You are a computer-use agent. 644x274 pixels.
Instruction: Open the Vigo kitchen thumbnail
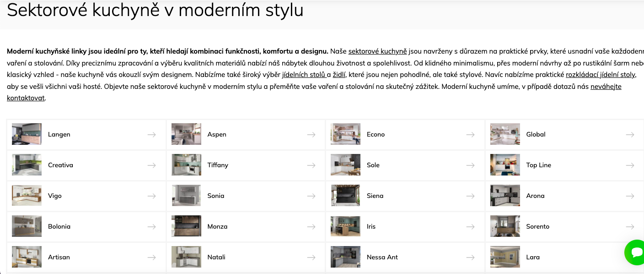(27, 196)
